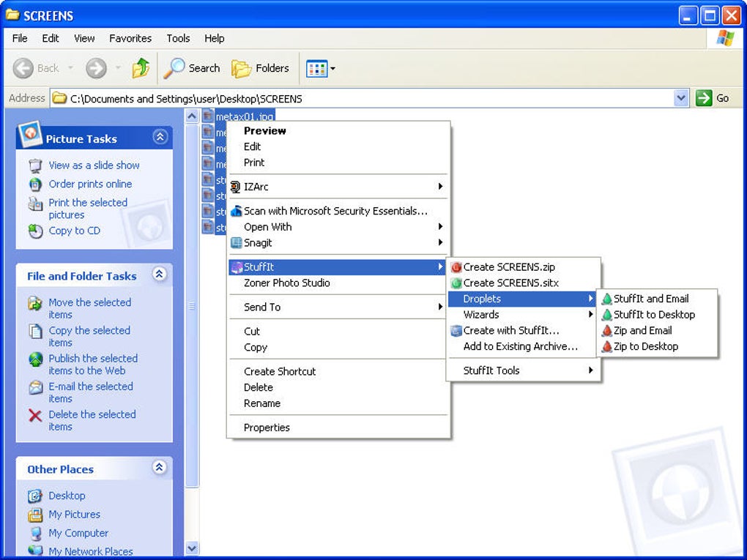Open the Help menu
The image size is (747, 560).
[x=215, y=38]
